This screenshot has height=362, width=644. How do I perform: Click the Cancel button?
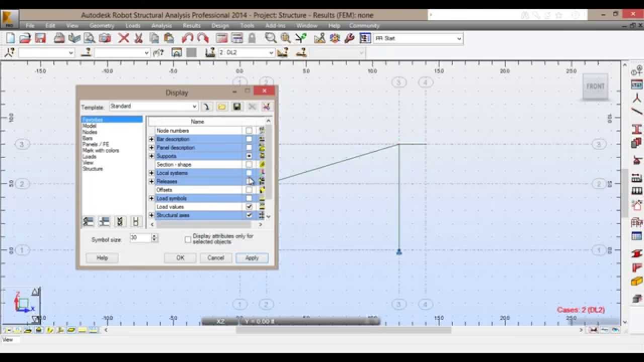(x=216, y=258)
